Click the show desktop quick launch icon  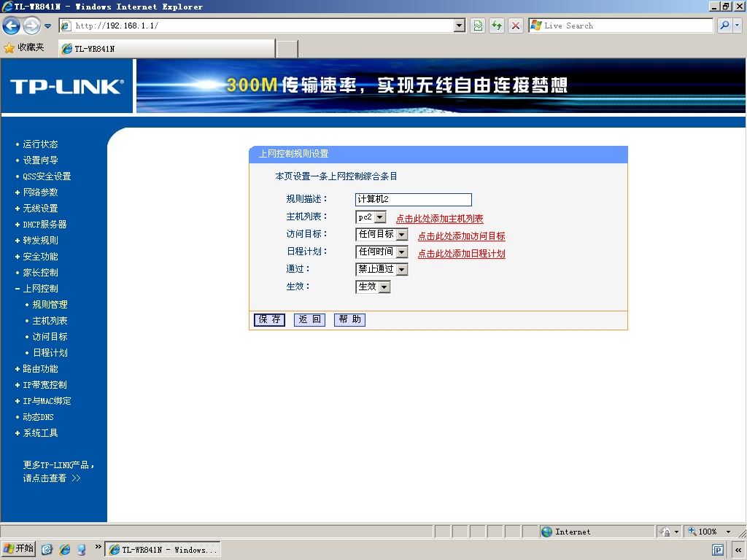(82, 550)
